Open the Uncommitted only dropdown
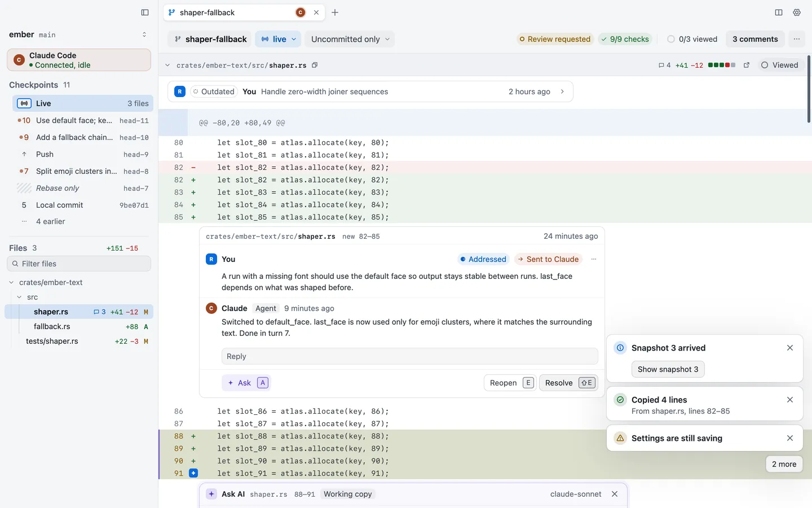Viewport: 812px width, 508px height. (x=350, y=39)
